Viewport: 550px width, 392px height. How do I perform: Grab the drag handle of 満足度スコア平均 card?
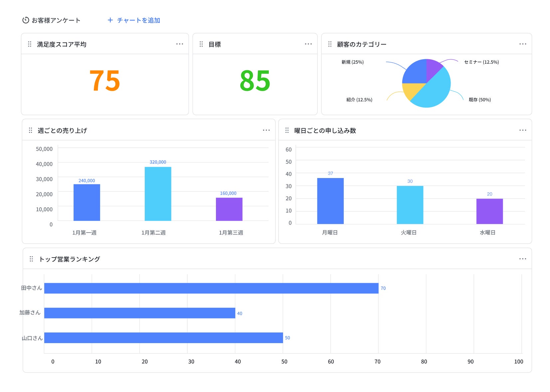(30, 44)
